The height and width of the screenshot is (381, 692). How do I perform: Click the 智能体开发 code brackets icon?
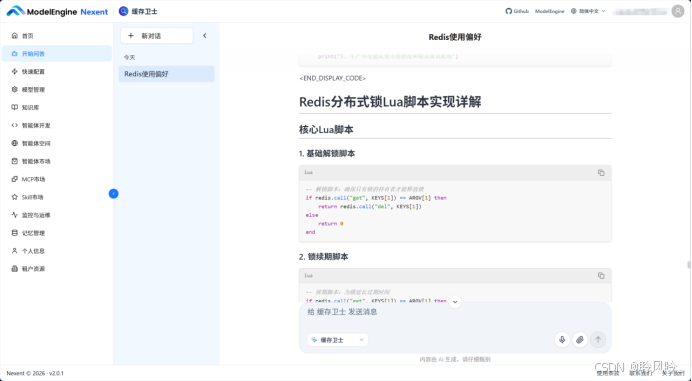(x=15, y=125)
